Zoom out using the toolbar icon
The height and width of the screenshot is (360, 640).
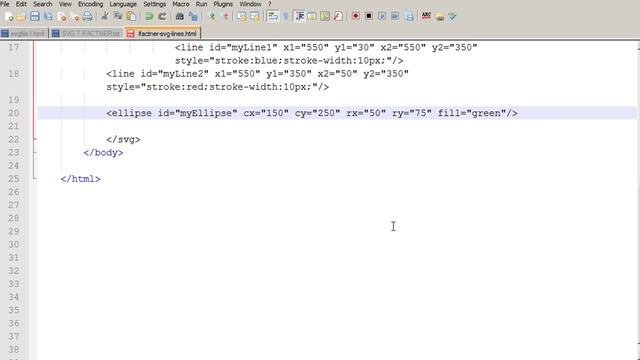pos(224,16)
